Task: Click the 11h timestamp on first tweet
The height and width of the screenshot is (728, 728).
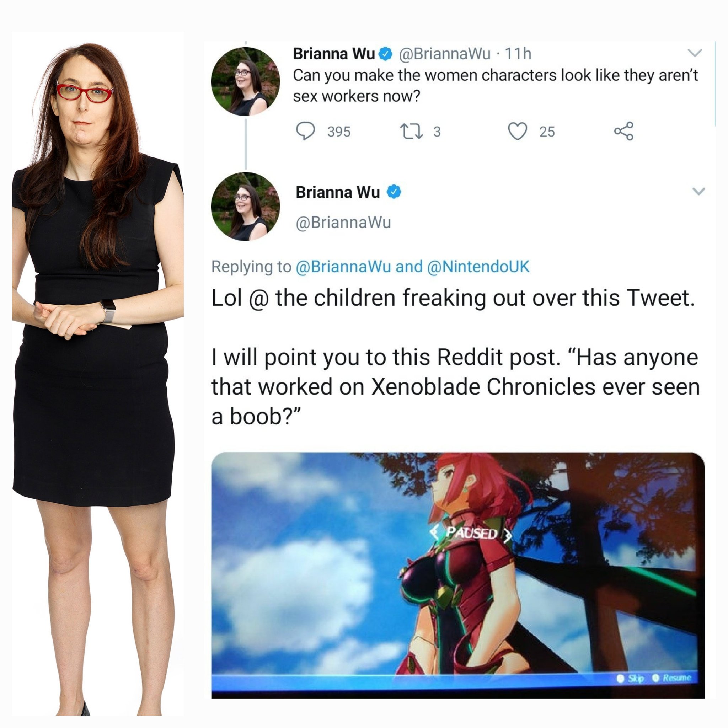Action: click(x=518, y=54)
